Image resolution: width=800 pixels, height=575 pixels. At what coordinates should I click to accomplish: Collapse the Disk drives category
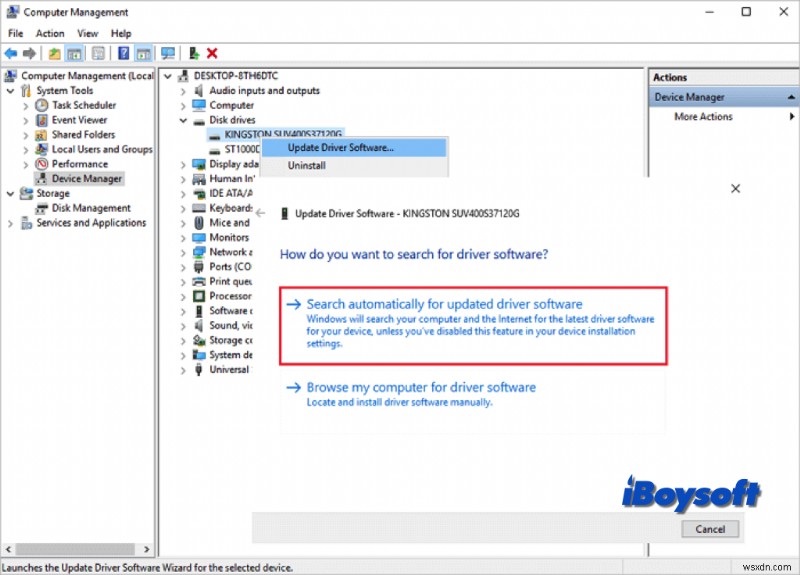point(183,120)
